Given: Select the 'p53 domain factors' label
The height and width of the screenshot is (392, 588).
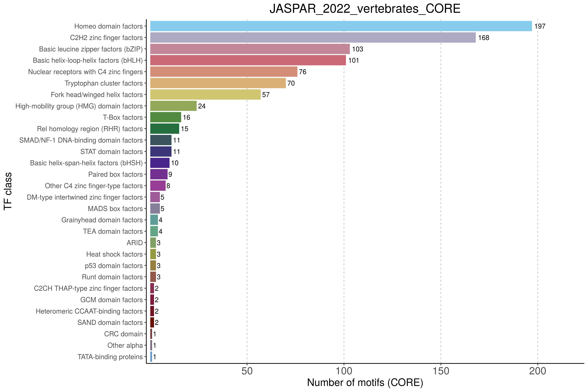Looking at the screenshot, I should click(114, 266).
